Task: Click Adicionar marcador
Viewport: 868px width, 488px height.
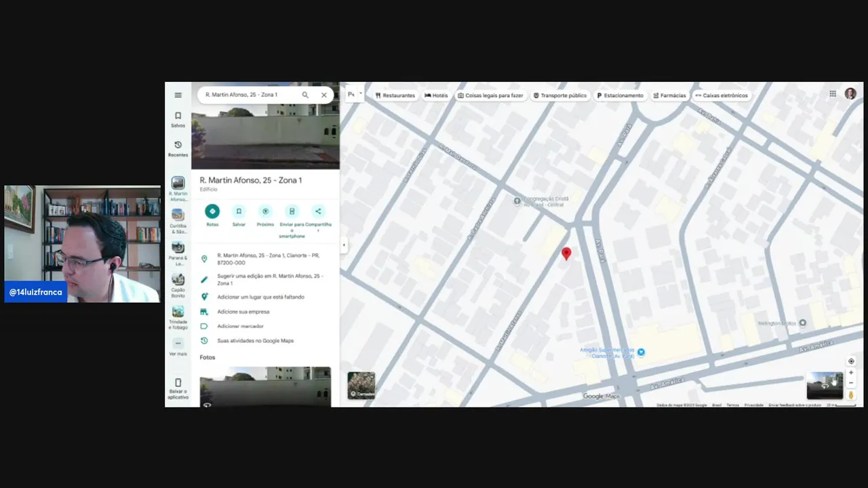Action: (239, 326)
